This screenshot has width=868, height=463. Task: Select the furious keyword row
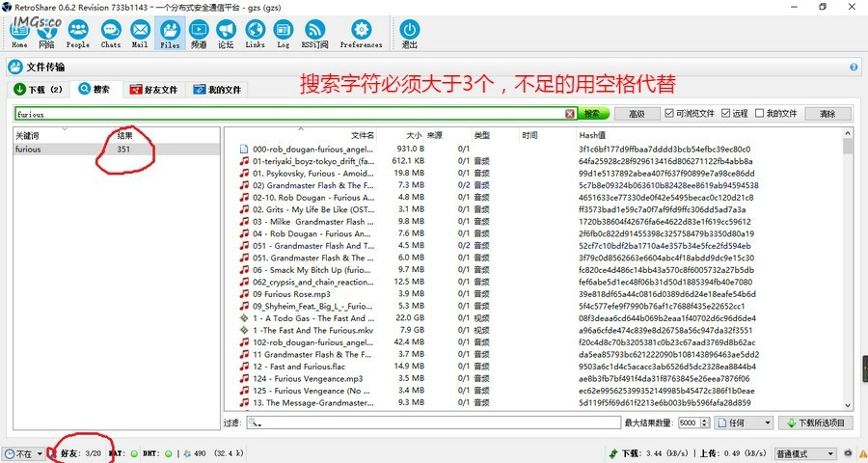coord(117,149)
